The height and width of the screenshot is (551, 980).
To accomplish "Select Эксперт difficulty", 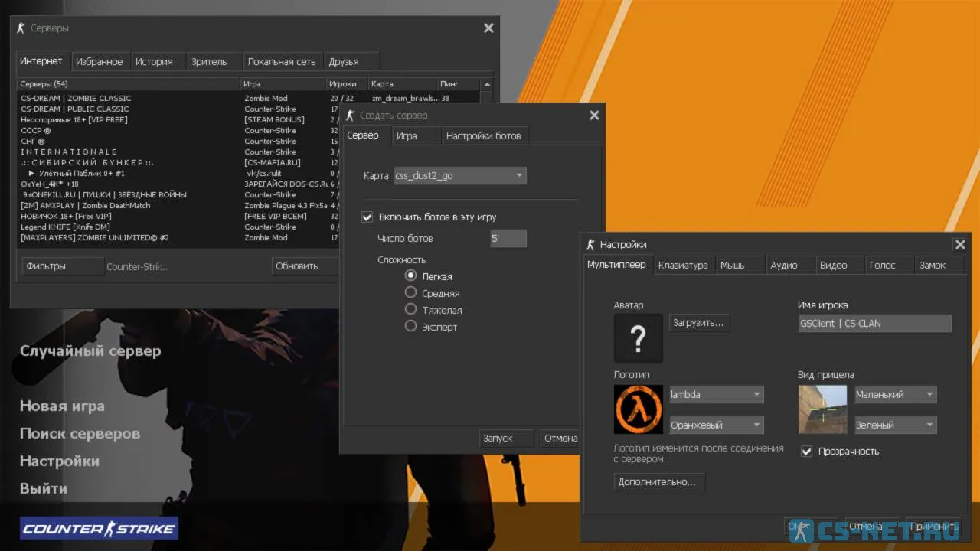I will 410,326.
